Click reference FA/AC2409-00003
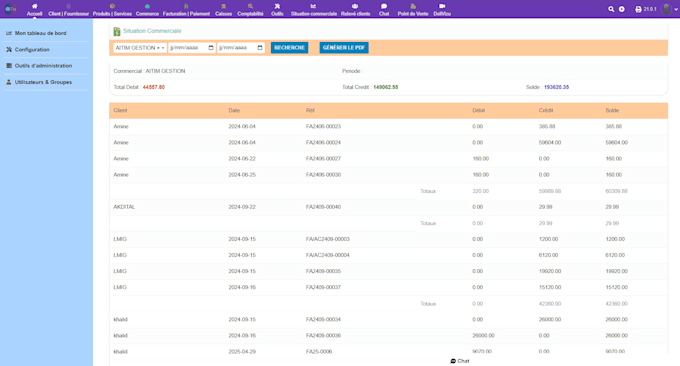680x366 pixels. tap(328, 239)
